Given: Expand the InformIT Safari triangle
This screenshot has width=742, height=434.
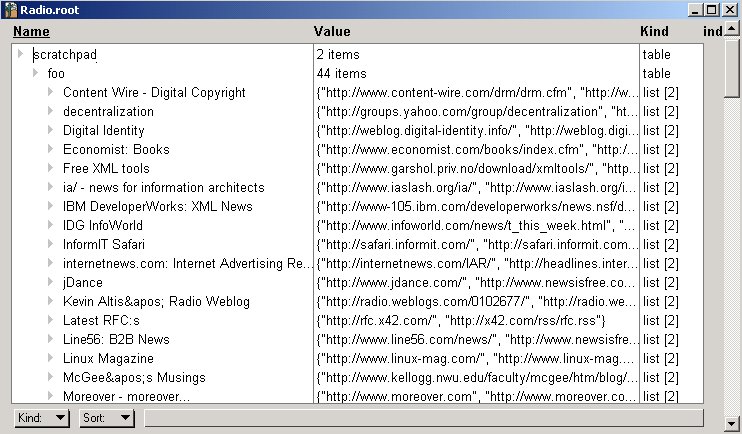Looking at the screenshot, I should pos(51,243).
